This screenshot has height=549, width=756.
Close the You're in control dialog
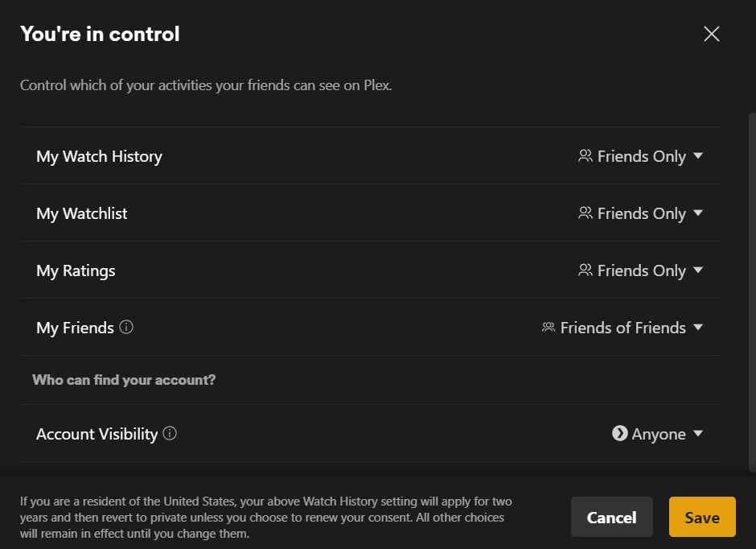click(x=712, y=34)
